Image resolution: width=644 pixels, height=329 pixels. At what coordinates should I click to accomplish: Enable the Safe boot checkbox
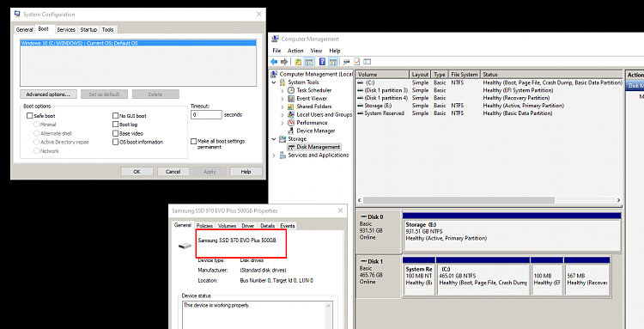29,116
